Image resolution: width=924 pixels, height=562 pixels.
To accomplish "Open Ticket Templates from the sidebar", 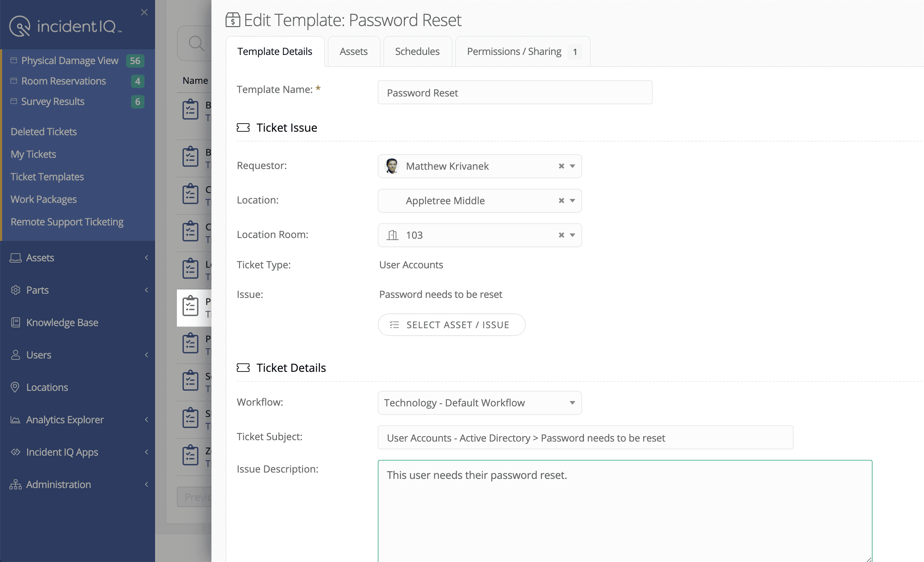I will pos(47,176).
